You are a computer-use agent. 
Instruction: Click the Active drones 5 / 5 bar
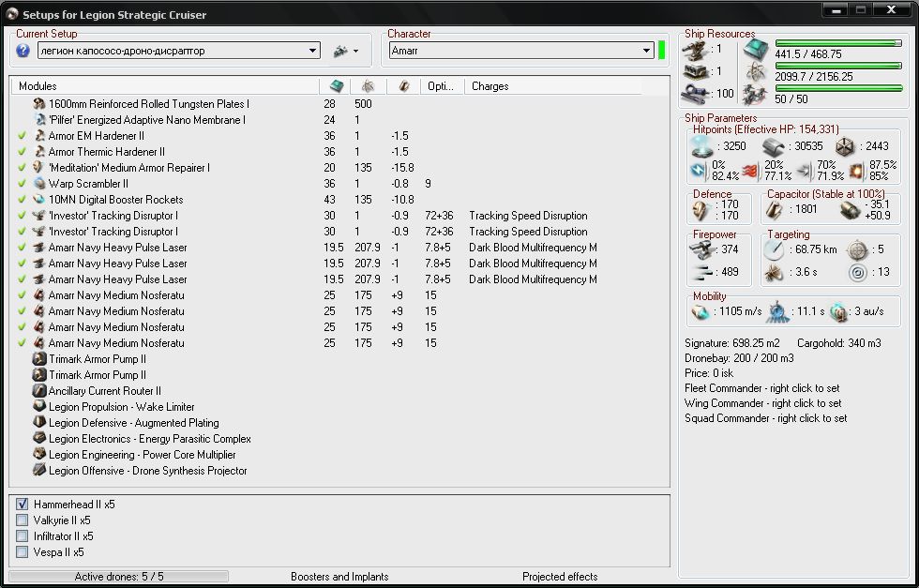119,576
